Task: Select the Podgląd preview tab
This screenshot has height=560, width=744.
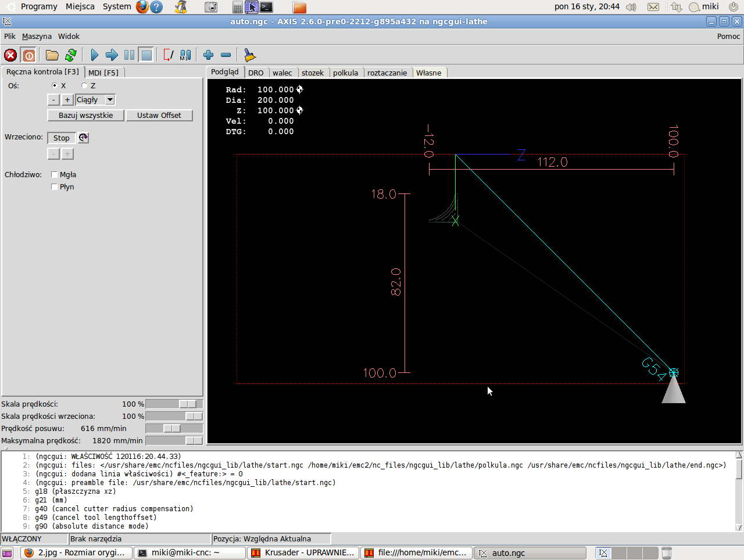Action: 225,72
